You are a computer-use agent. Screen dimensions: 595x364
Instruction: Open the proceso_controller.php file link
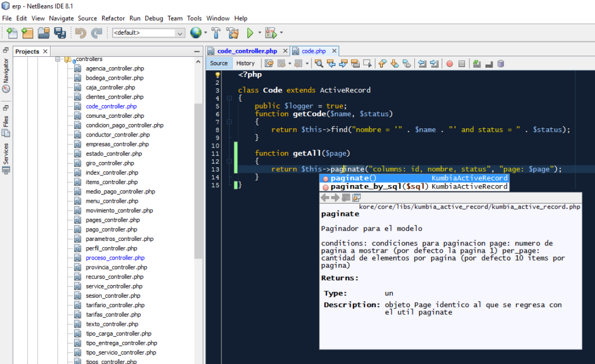pyautogui.click(x=114, y=257)
